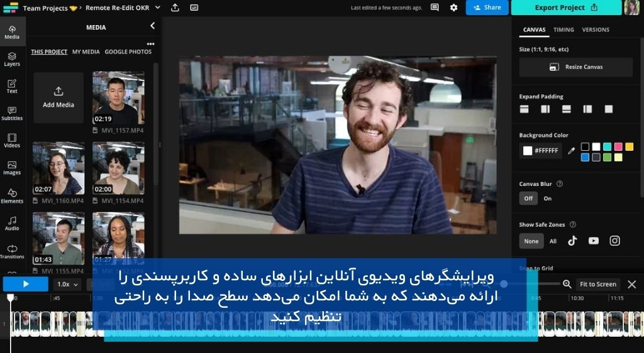This screenshot has height=353, width=644.
Task: Open the settings gear icon
Action: [x=453, y=8]
